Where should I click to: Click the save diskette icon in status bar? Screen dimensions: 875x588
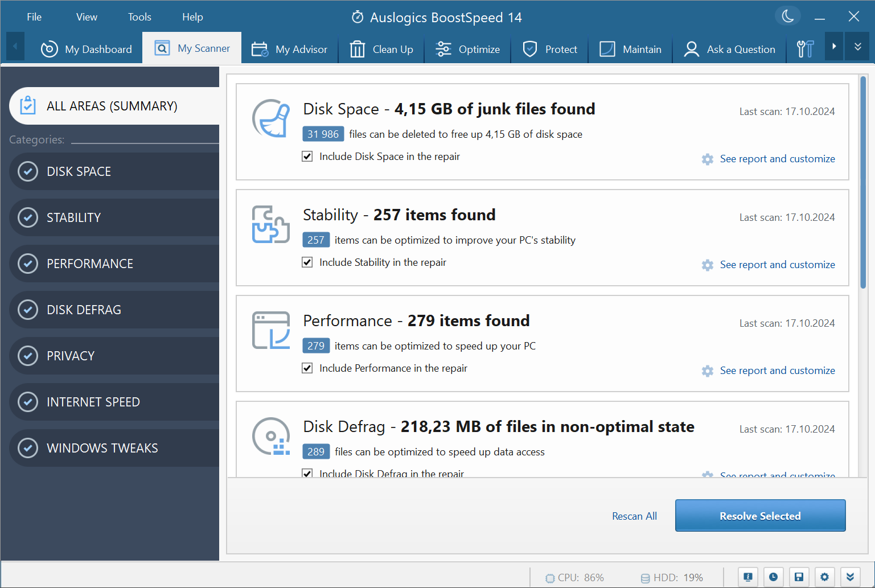[x=799, y=576]
